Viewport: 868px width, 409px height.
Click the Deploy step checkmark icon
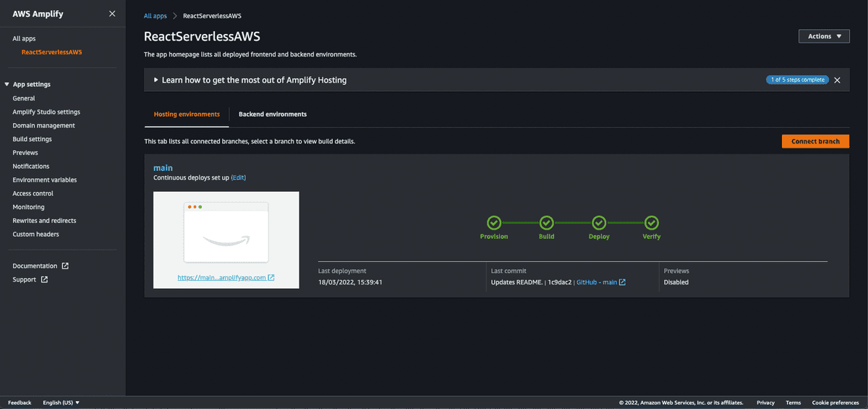(x=599, y=223)
